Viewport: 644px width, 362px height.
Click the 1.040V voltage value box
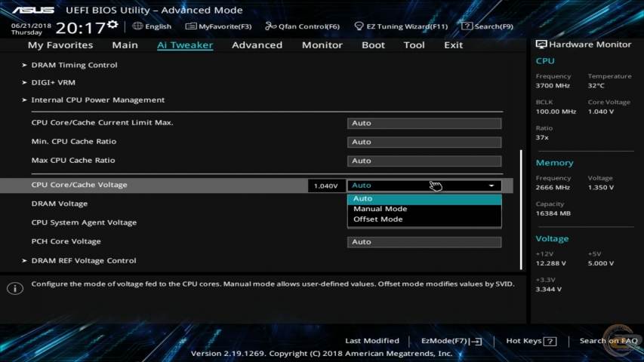tap(326, 186)
